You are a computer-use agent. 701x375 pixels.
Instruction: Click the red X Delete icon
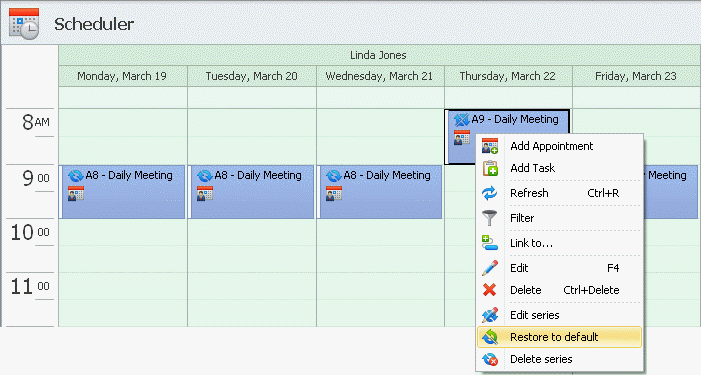click(490, 290)
